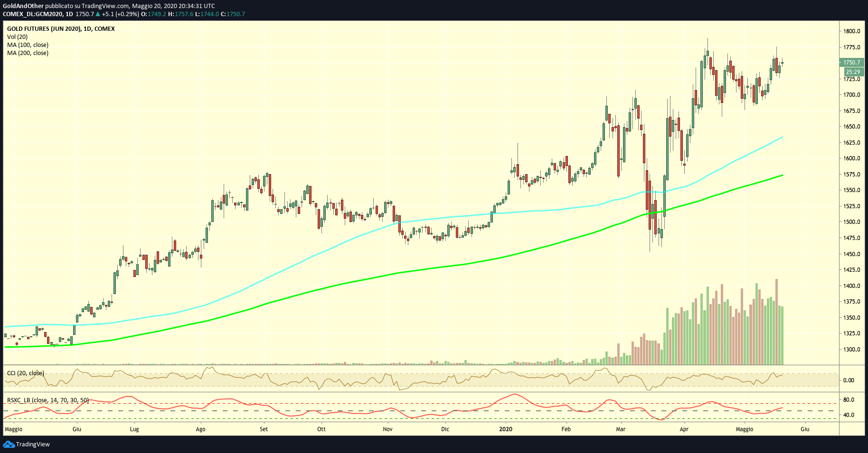This screenshot has height=453, width=868.
Task: Click the Nov month label on time axis
Action: pos(388,429)
